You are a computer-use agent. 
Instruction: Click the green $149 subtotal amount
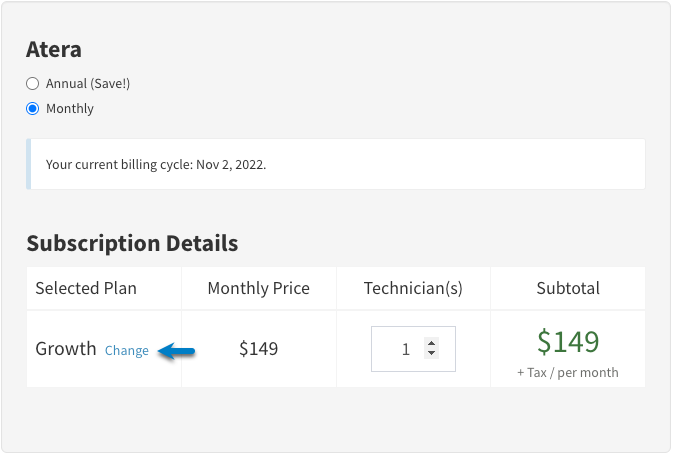568,342
